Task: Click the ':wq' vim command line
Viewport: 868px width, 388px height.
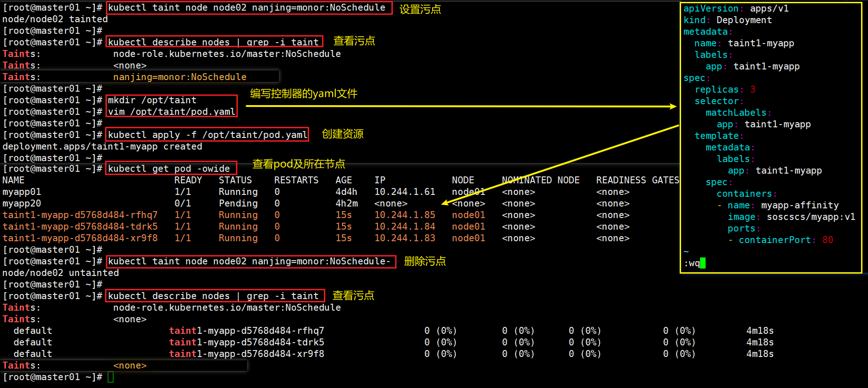Action: (692, 263)
